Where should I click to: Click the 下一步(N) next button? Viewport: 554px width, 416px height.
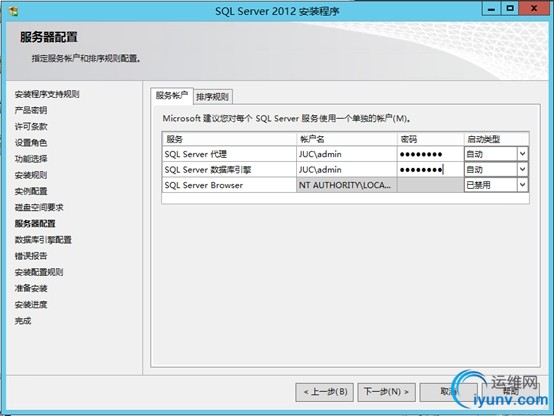[387, 392]
